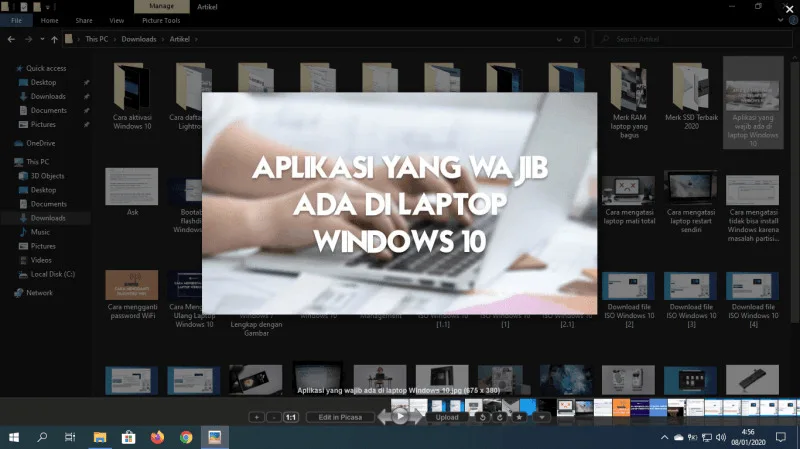The width and height of the screenshot is (800, 449).
Task: Open Explorer help icon
Action: tap(793, 20)
